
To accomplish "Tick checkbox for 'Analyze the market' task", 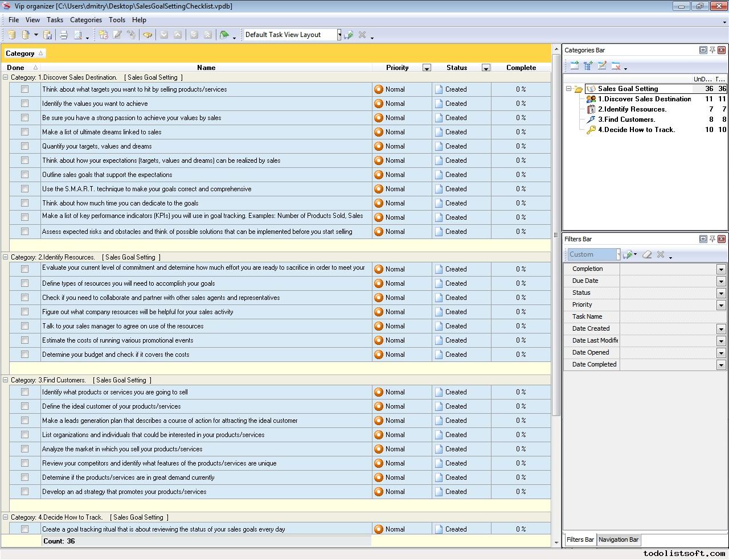I will click(x=24, y=449).
